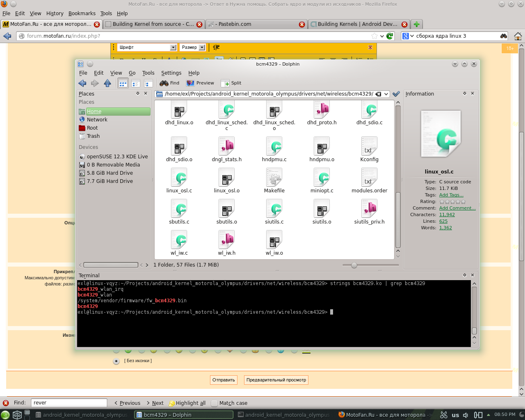Select linux_osl.c file icon
Screen dimensions: 525x420
[x=179, y=178]
